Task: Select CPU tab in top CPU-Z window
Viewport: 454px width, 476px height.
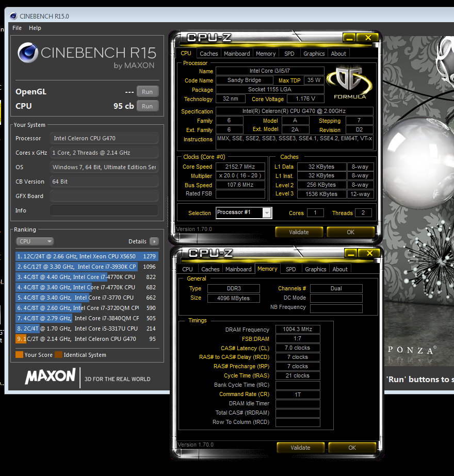Action: (186, 54)
